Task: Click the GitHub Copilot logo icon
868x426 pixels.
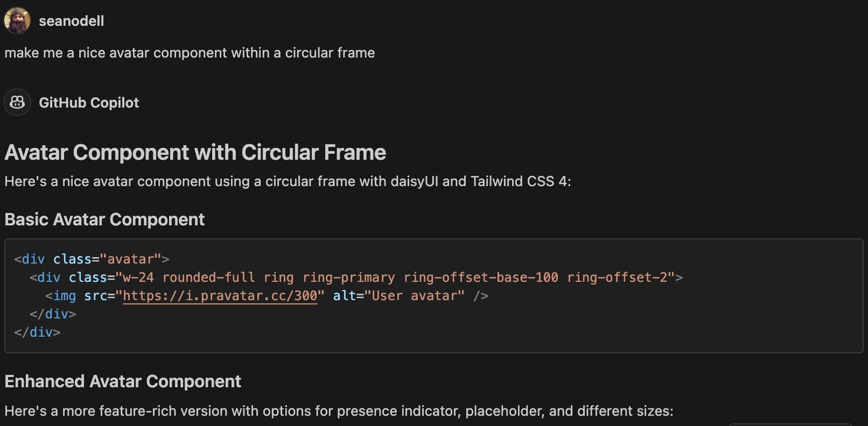Action: [x=17, y=102]
